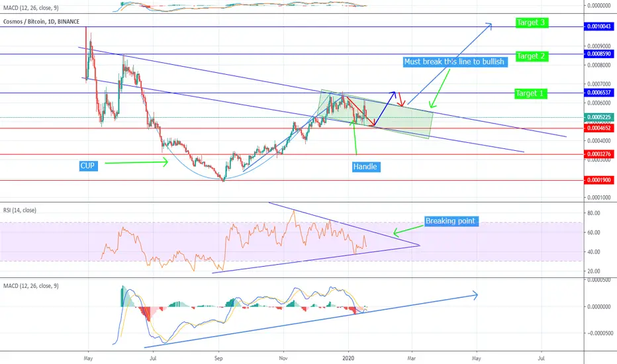The height and width of the screenshot is (364, 617).
Task: Click the Jul label beside Sep on time axis
Action: (154, 359)
